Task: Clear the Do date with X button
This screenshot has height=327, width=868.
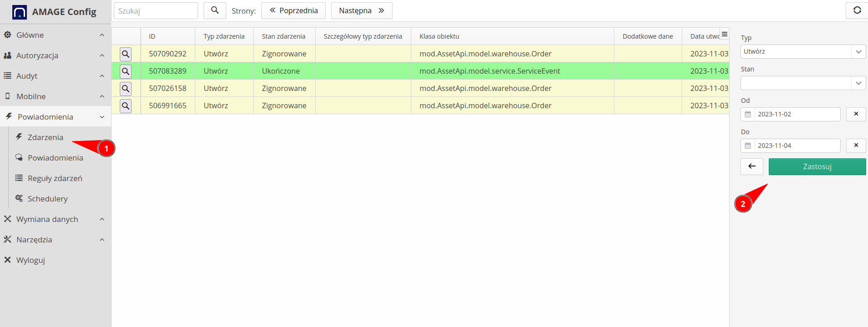Action: point(856,146)
